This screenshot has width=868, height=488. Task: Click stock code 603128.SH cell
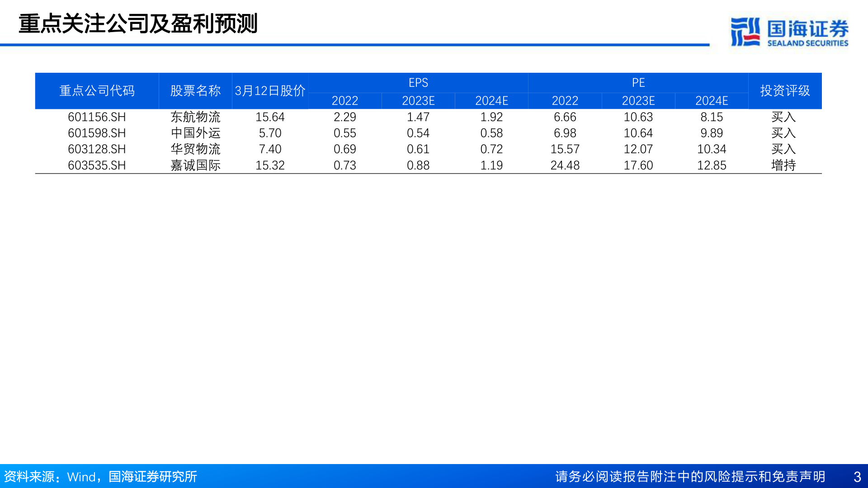[97, 149]
